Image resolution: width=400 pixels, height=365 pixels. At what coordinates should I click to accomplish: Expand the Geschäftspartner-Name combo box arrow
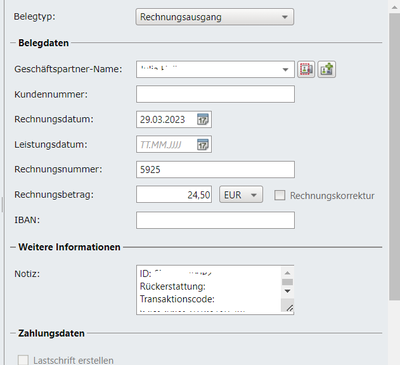pos(285,69)
